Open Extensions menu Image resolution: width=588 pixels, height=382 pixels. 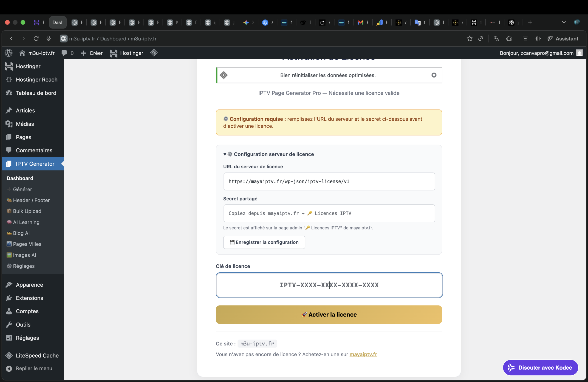coord(33,298)
